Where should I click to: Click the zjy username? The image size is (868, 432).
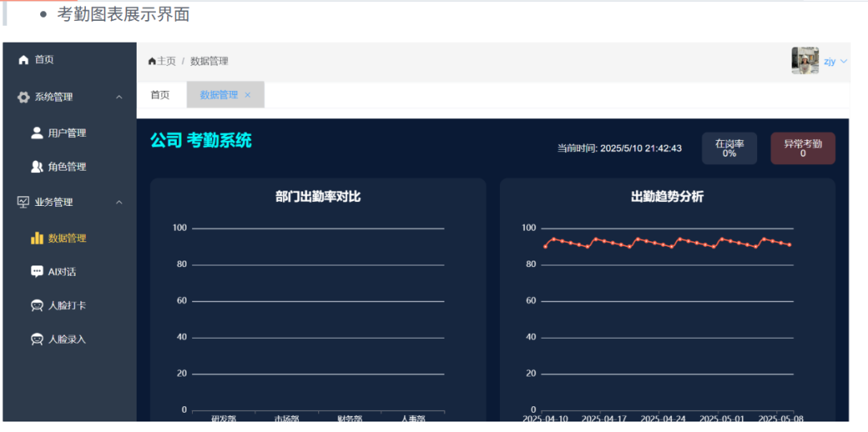click(829, 61)
